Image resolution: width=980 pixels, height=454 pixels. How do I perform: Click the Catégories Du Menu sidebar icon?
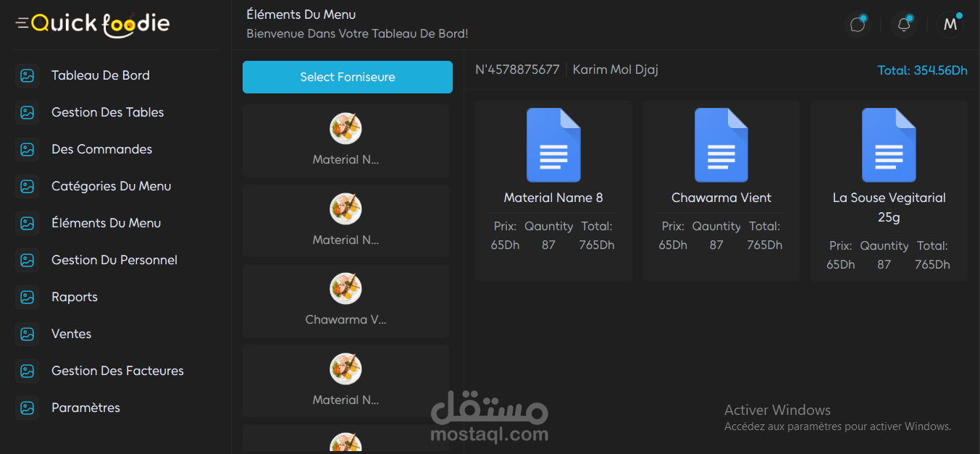click(28, 186)
